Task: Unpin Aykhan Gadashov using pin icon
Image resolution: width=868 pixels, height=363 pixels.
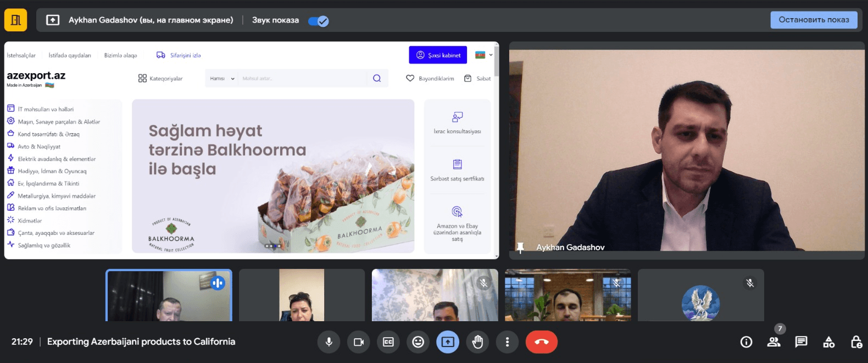Action: pyautogui.click(x=520, y=248)
